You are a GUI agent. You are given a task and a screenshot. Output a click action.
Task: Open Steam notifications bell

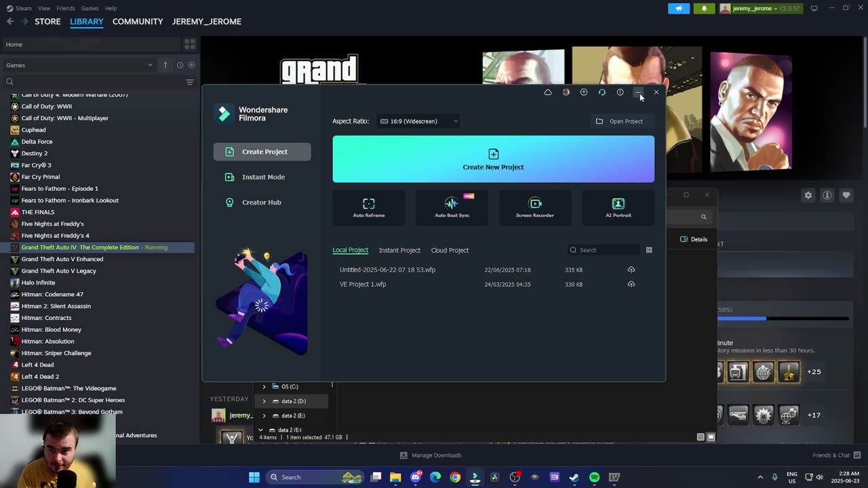pos(704,8)
